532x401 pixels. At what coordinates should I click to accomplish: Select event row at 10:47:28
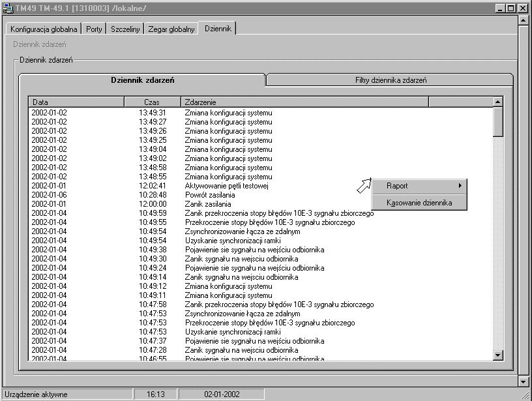[x=261, y=350]
